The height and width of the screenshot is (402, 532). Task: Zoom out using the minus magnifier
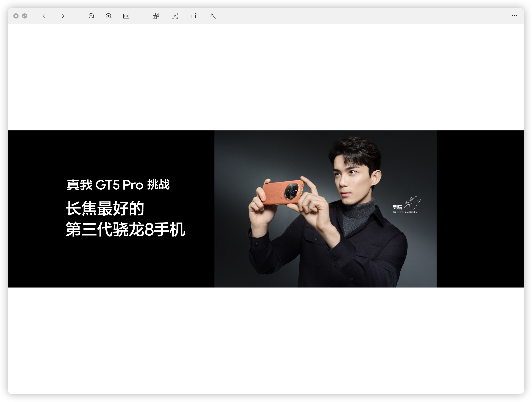click(x=92, y=16)
